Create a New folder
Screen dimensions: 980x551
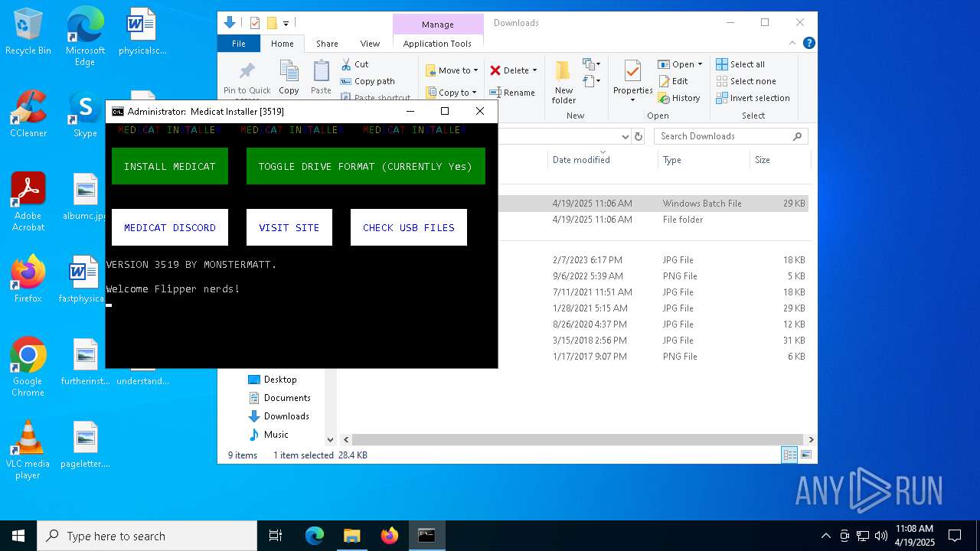(563, 83)
